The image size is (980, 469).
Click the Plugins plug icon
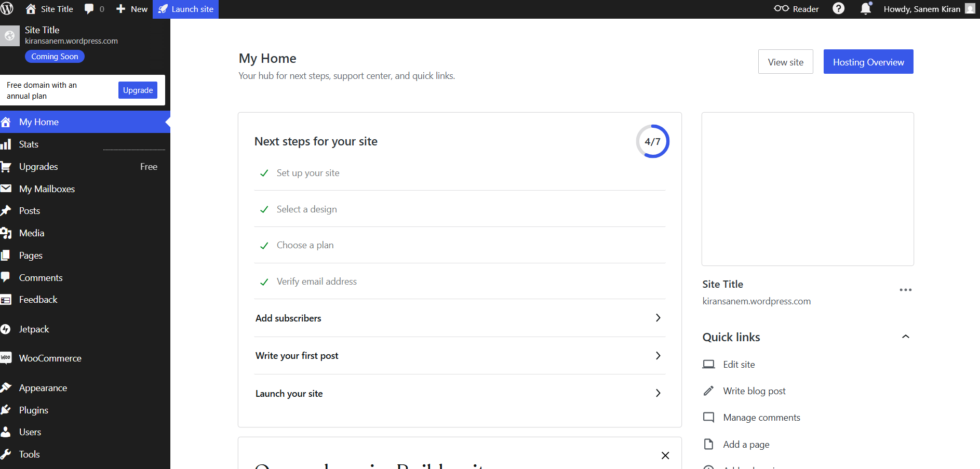click(6, 410)
